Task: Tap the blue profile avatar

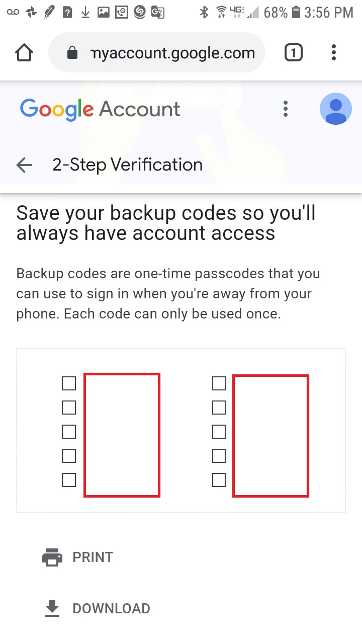Action: 335,109
